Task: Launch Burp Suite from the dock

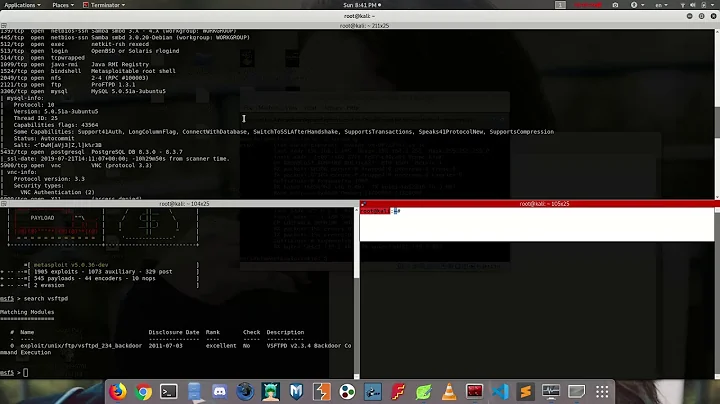Action: (321, 392)
